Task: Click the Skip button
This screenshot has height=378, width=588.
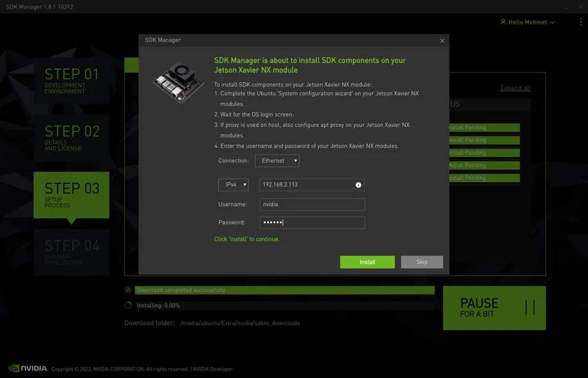Action: tap(421, 262)
